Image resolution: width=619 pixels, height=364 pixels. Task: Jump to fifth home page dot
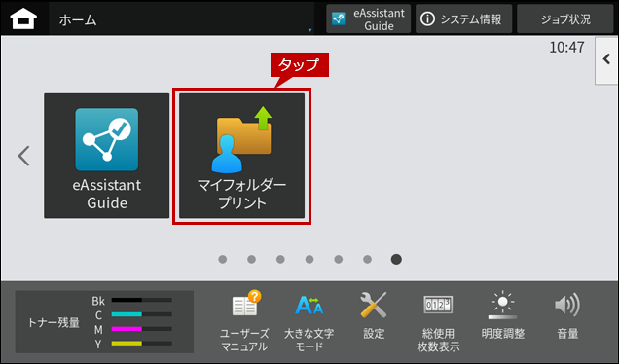click(339, 260)
